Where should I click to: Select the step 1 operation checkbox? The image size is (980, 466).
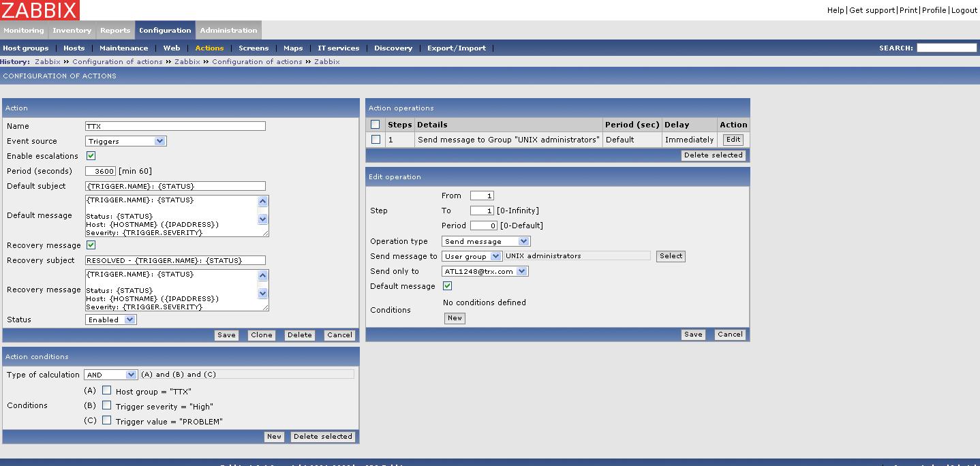click(x=376, y=140)
